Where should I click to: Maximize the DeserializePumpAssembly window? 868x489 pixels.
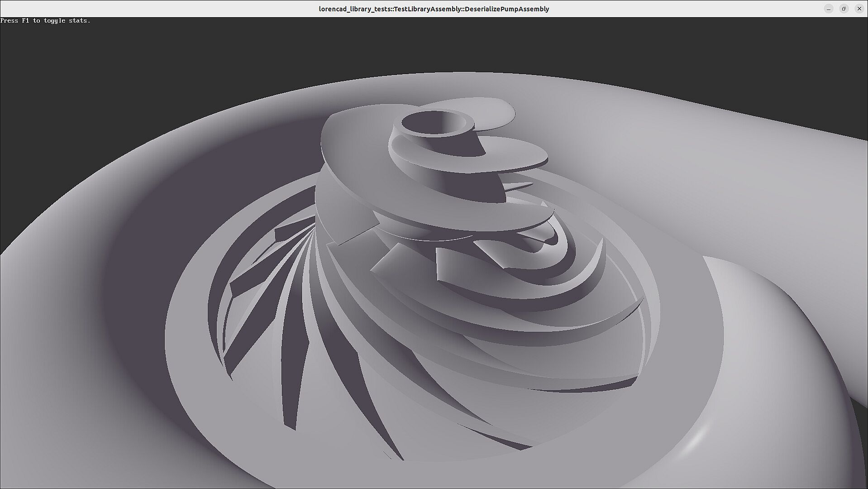coord(844,9)
